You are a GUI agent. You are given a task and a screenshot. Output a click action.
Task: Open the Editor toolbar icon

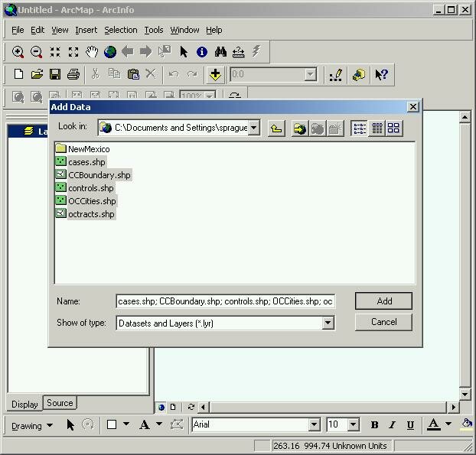pyautogui.click(x=336, y=75)
